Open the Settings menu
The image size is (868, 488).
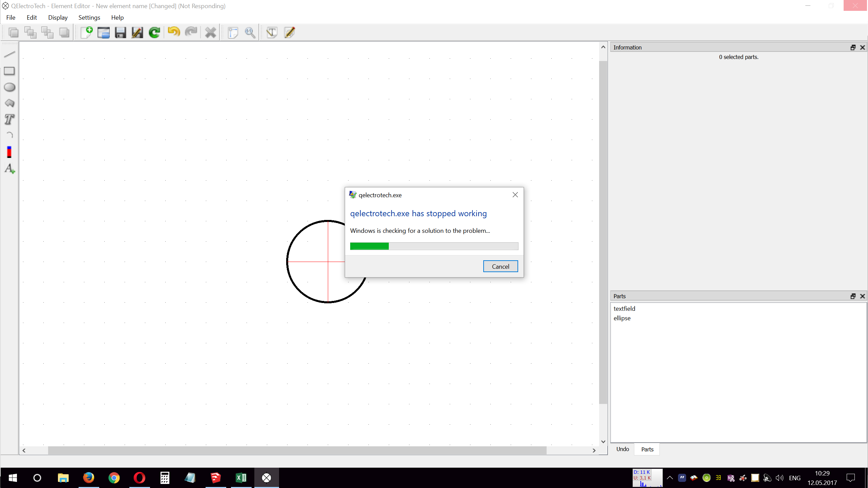89,18
